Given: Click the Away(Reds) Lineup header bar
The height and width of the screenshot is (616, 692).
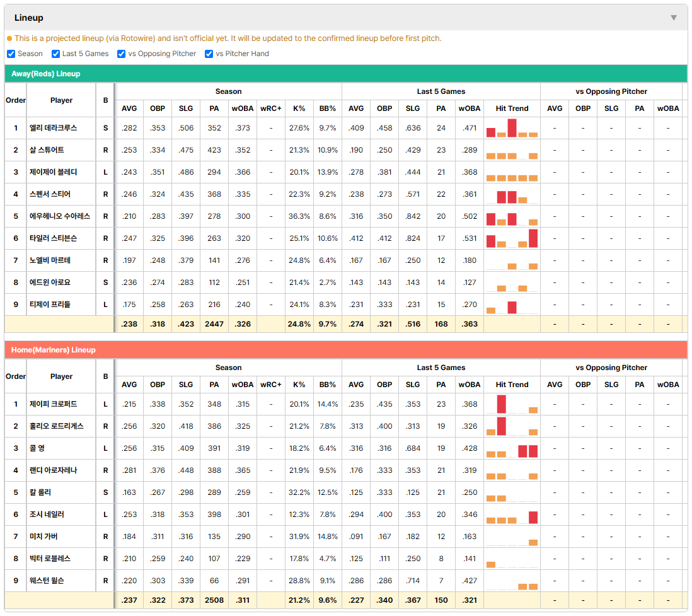Looking at the screenshot, I should [346, 74].
